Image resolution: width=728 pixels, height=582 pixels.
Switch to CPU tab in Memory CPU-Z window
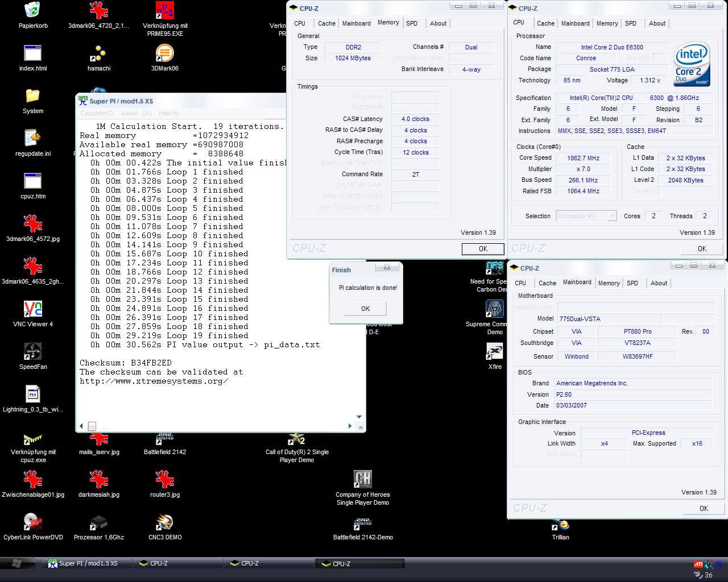(300, 23)
